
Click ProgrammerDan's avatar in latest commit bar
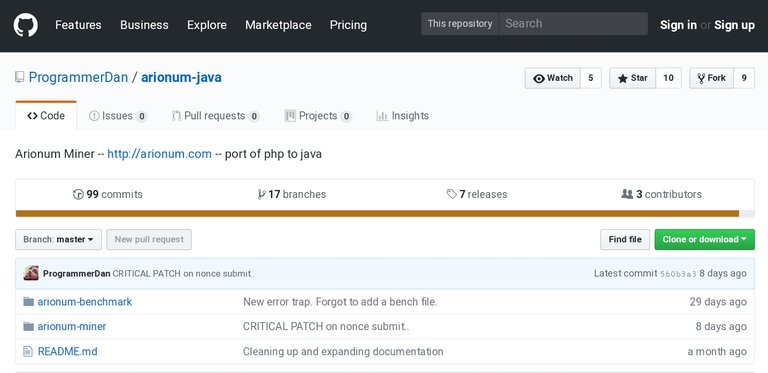(31, 273)
